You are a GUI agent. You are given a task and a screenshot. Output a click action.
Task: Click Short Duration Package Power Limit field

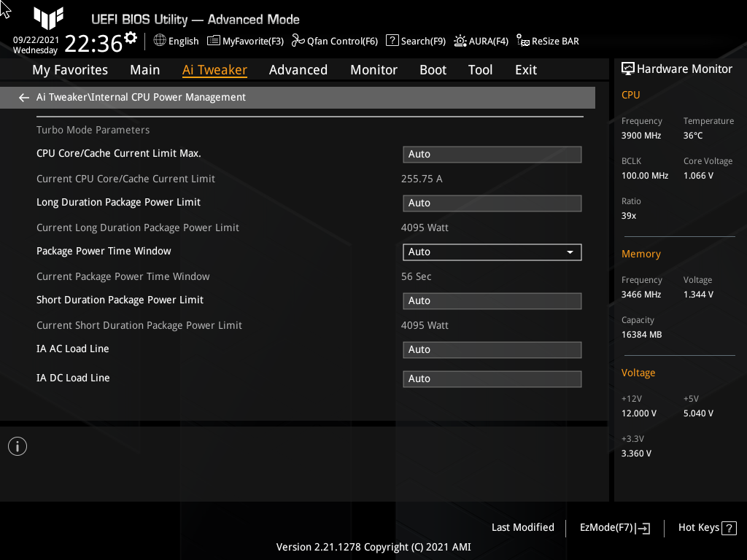(492, 301)
